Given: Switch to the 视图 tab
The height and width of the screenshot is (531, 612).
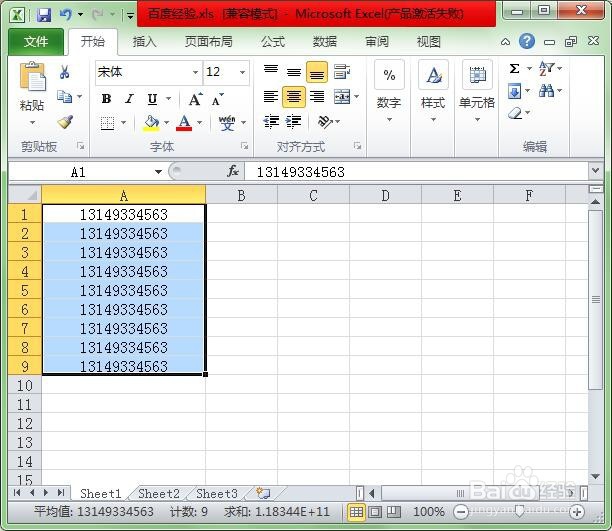Looking at the screenshot, I should coord(429,41).
